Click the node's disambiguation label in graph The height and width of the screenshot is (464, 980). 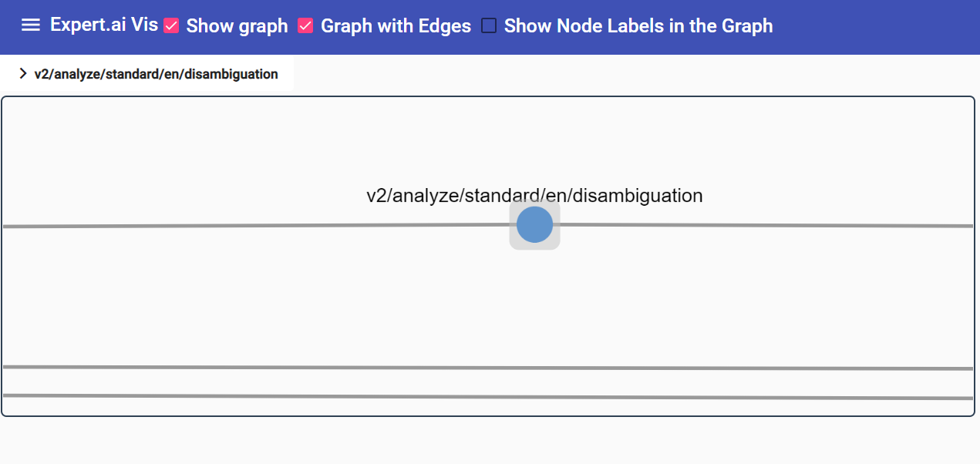[534, 195]
